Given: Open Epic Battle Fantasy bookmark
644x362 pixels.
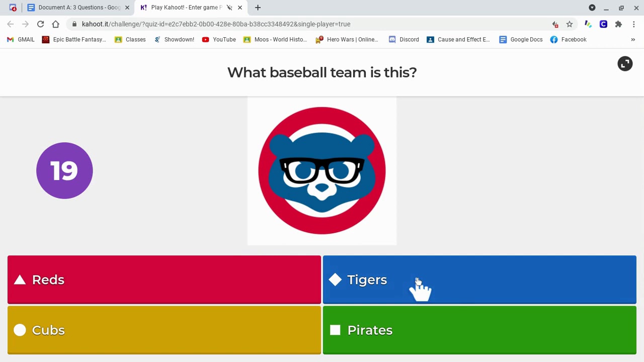Looking at the screenshot, I should tap(74, 40).
